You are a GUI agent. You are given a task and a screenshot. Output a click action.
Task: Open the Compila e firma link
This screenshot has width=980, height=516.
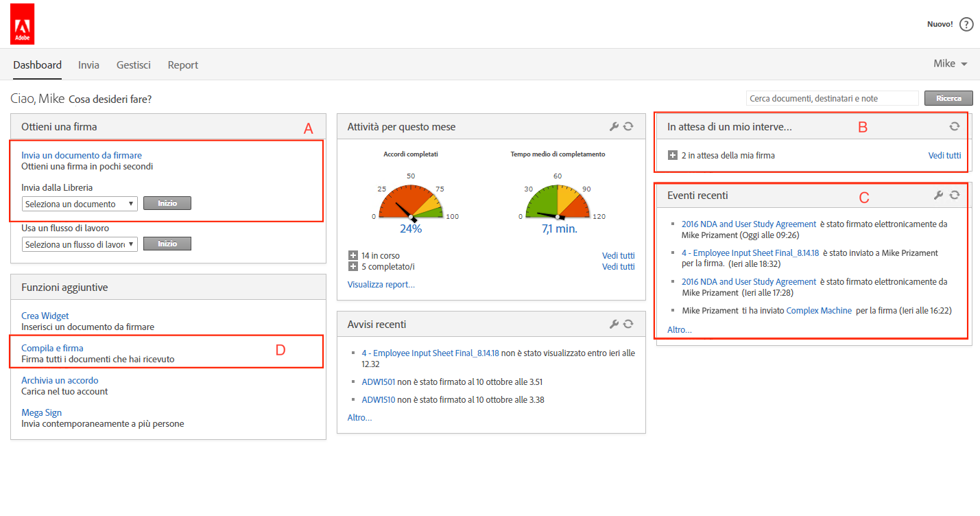(52, 348)
